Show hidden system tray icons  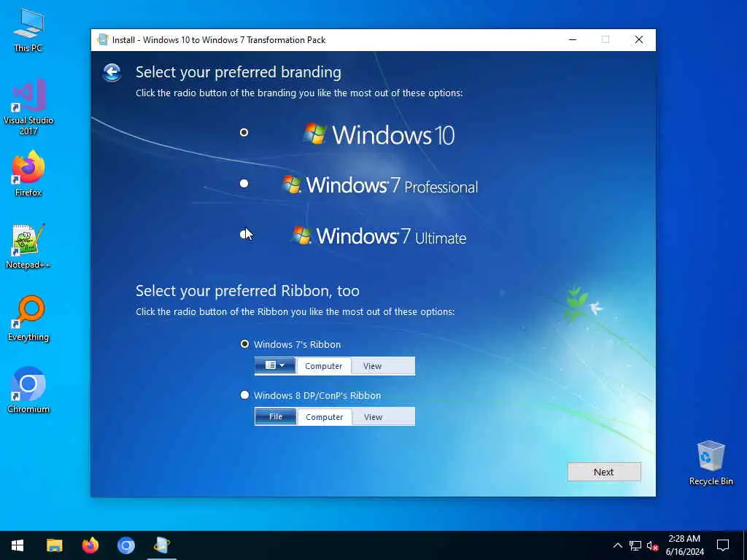click(617, 545)
